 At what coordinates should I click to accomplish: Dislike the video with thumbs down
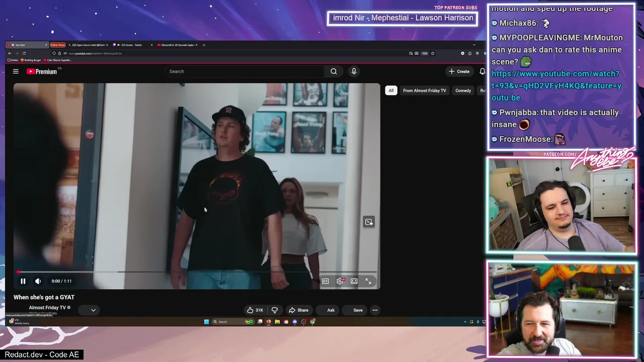(275, 310)
